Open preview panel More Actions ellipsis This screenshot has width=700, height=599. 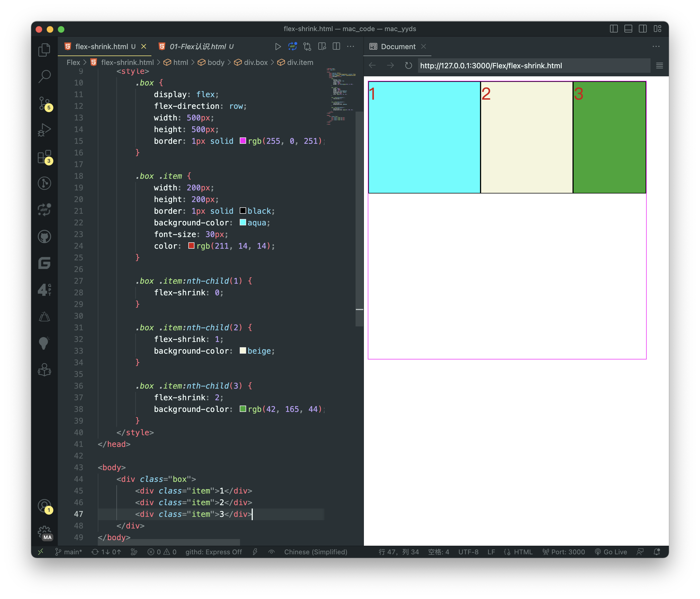(x=656, y=47)
